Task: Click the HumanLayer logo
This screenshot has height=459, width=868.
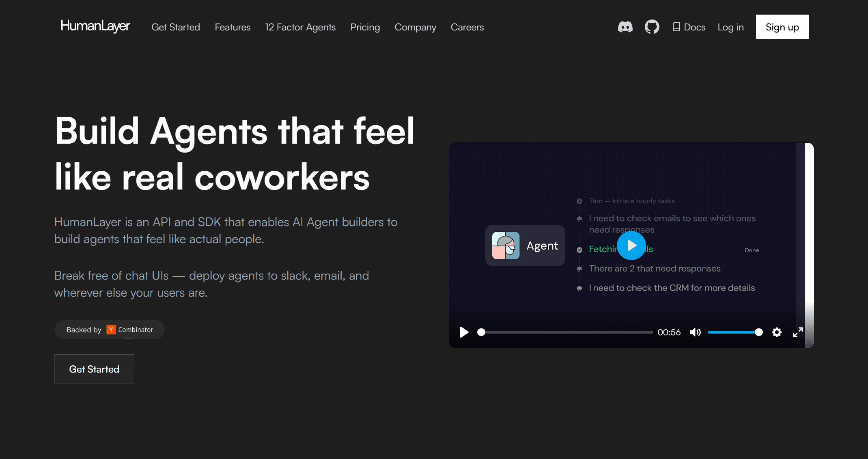Action: coord(95,26)
